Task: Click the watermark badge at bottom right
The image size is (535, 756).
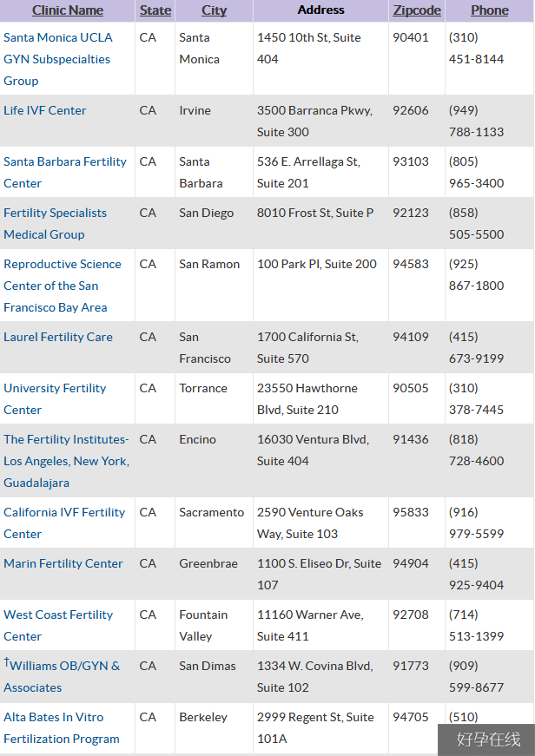Action: pyautogui.click(x=486, y=740)
